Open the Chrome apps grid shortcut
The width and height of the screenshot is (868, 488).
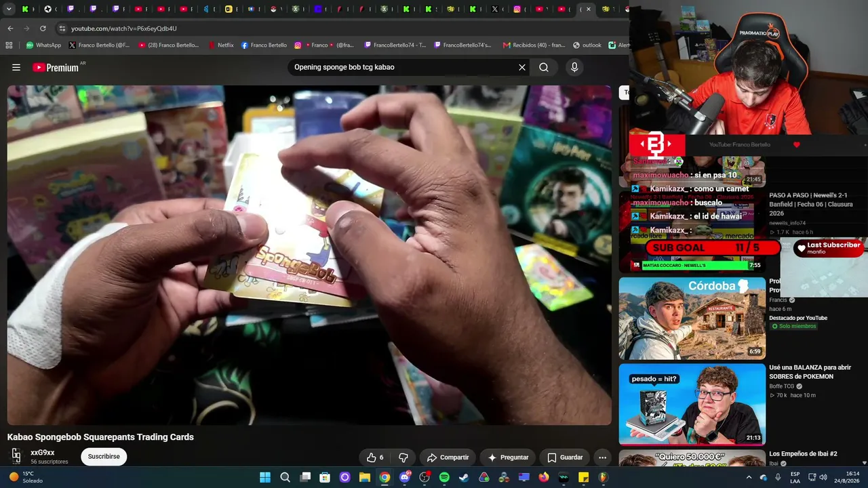[9, 45]
